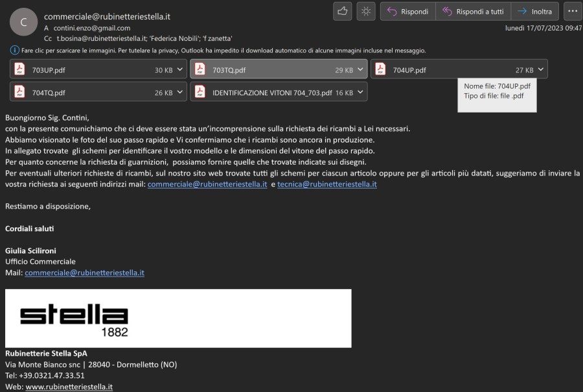The image size is (583, 392).
Task: Expand the 703TQ.pdf dropdown arrow
Action: [360, 70]
